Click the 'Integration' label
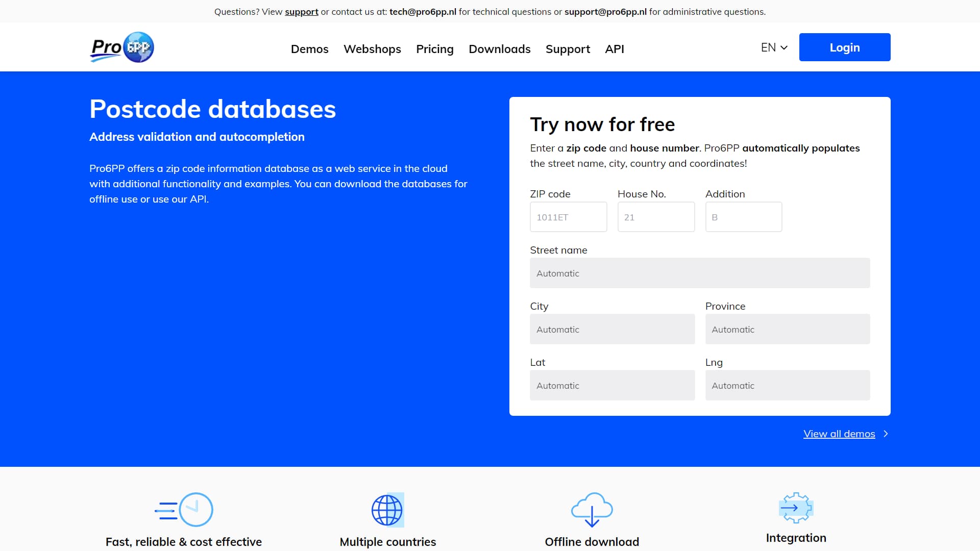This screenshot has width=980, height=551. [796, 538]
